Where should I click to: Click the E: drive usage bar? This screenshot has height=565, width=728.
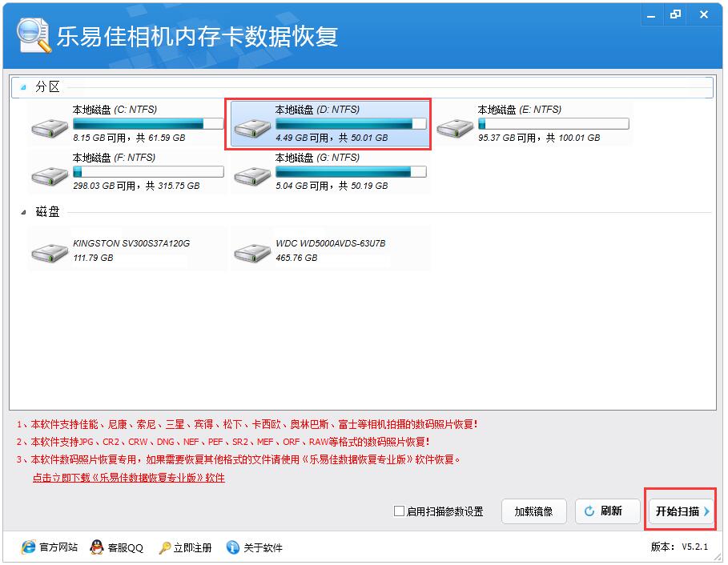click(553, 123)
